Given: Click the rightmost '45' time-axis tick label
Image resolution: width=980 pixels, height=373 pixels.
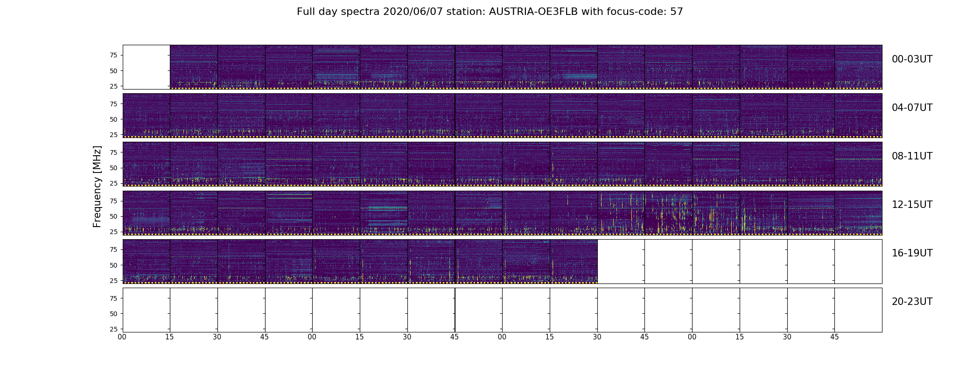Looking at the screenshot, I should (x=834, y=337).
